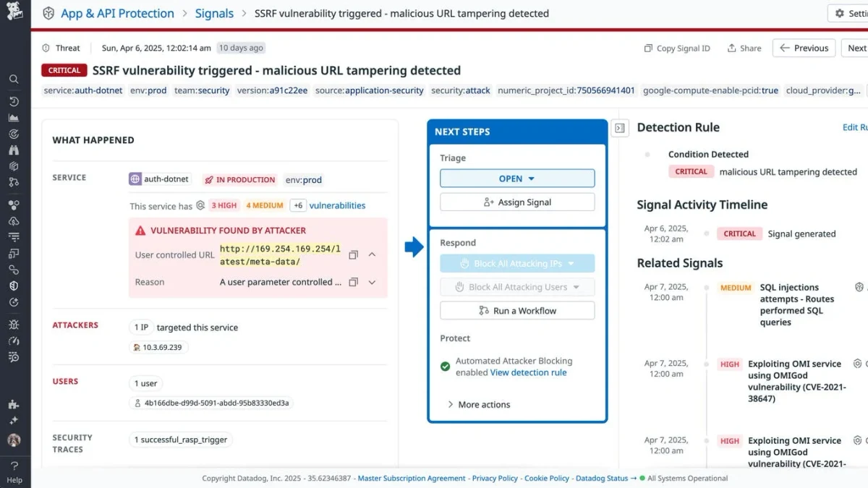Open the sparkle icon in sidebar
This screenshot has width=868, height=488.
[x=14, y=420]
